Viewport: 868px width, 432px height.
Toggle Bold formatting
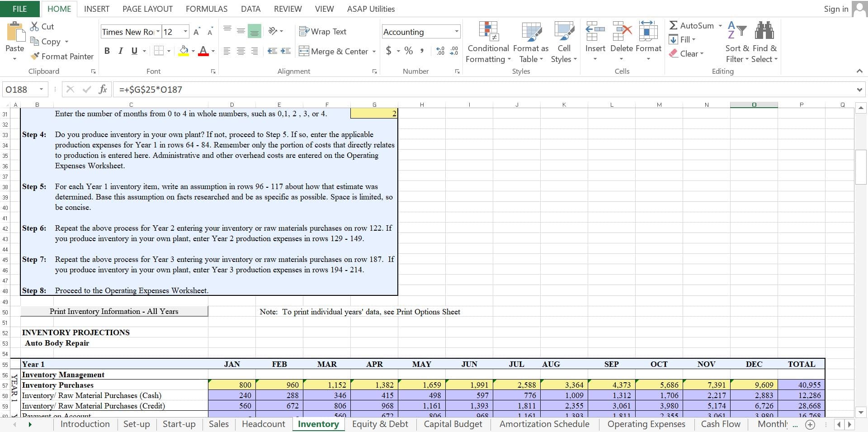coord(107,51)
